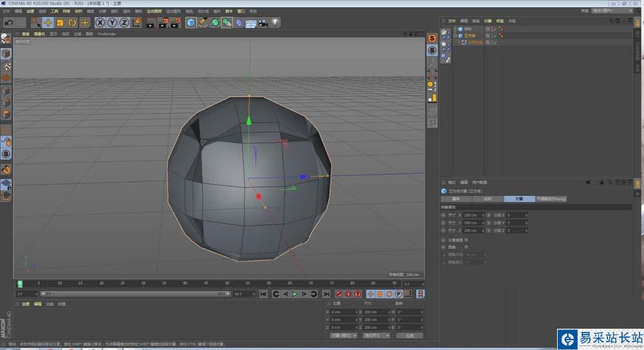The width and height of the screenshot is (644, 350).
Task: Open the Cube primitive object tool
Action: click(191, 23)
